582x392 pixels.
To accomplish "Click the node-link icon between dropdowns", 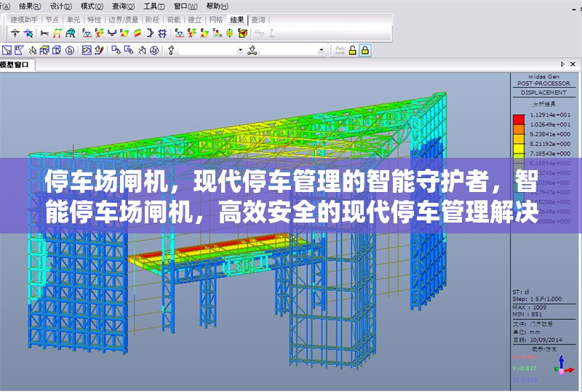I will click(252, 50).
